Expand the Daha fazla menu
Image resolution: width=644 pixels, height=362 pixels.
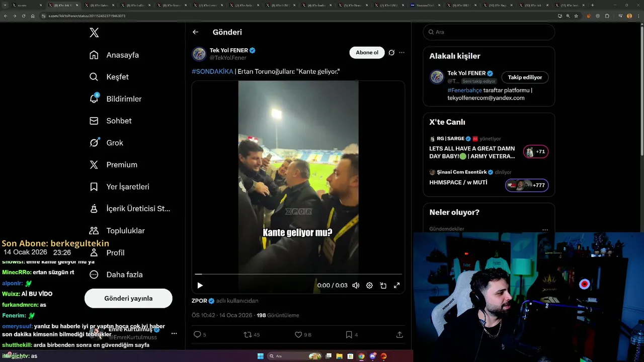[116, 275]
